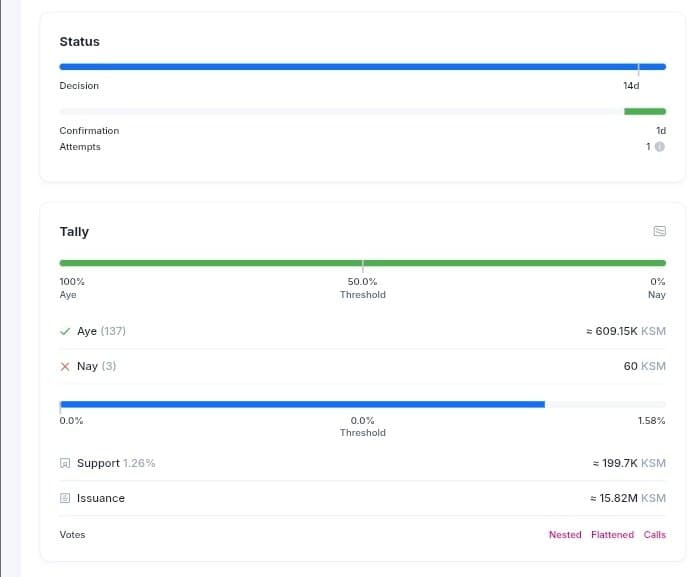Click the blue Support progress bar
Image resolution: width=689 pixels, height=577 pixels.
[302, 404]
